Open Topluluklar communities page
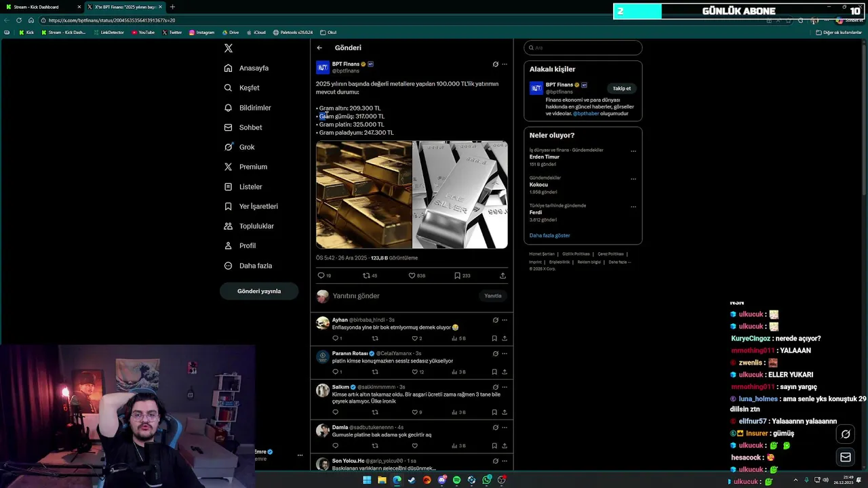The image size is (868, 488). (249, 226)
